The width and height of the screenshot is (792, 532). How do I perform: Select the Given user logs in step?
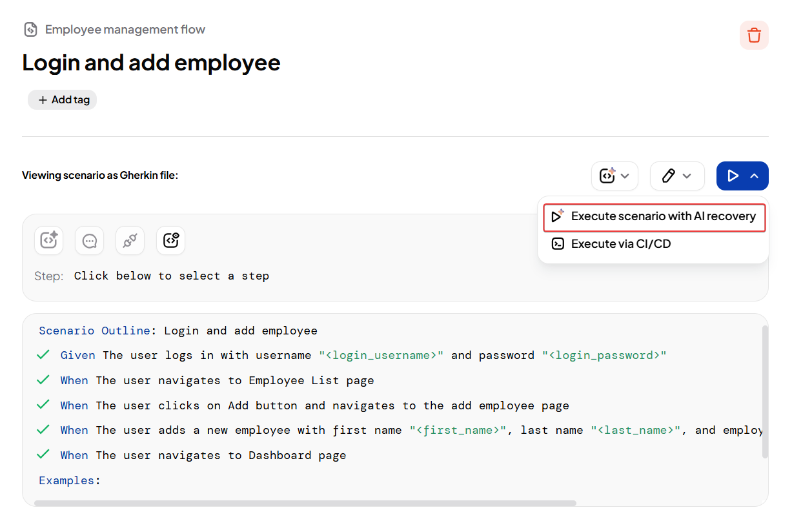coord(363,356)
